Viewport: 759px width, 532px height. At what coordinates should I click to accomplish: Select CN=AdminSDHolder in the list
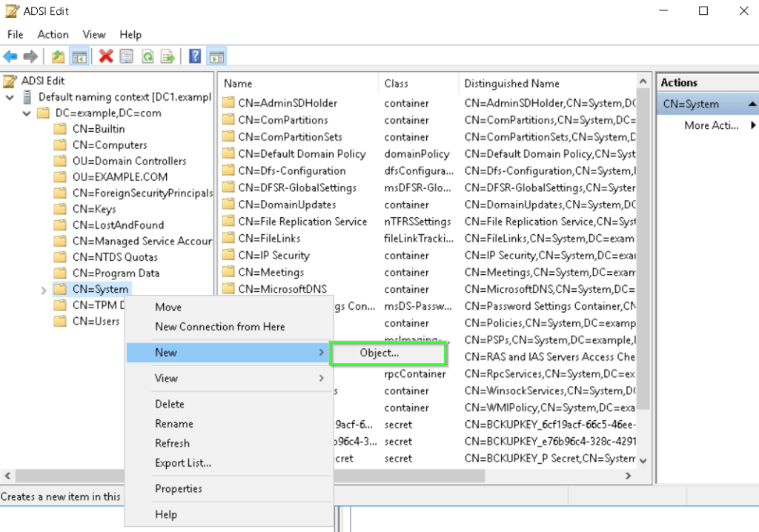pyautogui.click(x=287, y=103)
